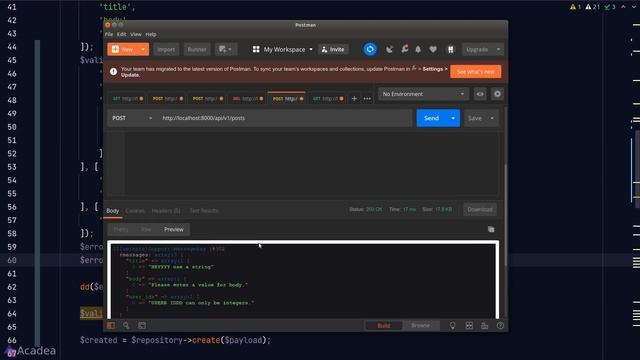This screenshot has width=640, height=360.
Task: Switch response view to Raw
Action: (x=146, y=229)
